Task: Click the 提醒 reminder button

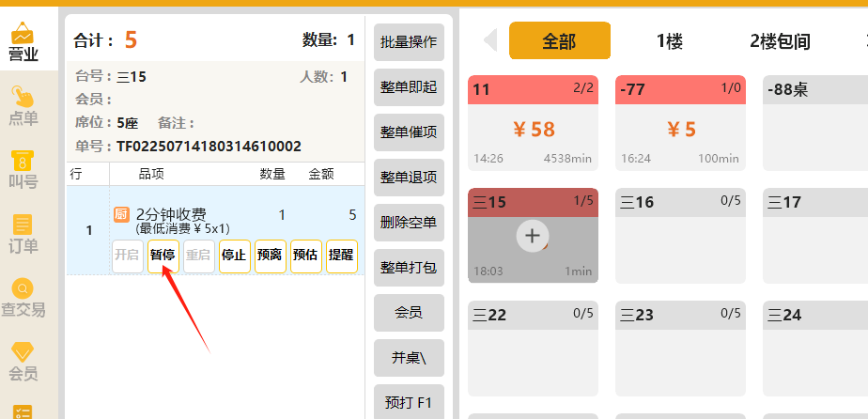Action: pos(342,256)
